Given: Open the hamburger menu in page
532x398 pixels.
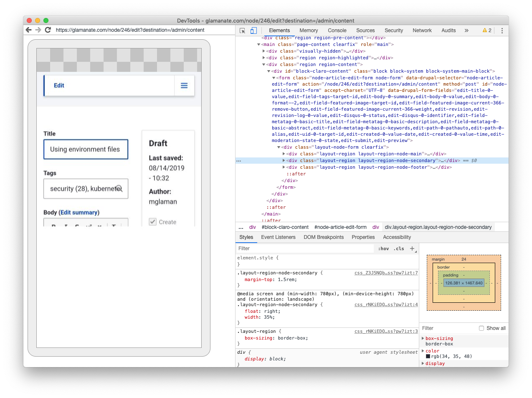Looking at the screenshot, I should (x=184, y=86).
